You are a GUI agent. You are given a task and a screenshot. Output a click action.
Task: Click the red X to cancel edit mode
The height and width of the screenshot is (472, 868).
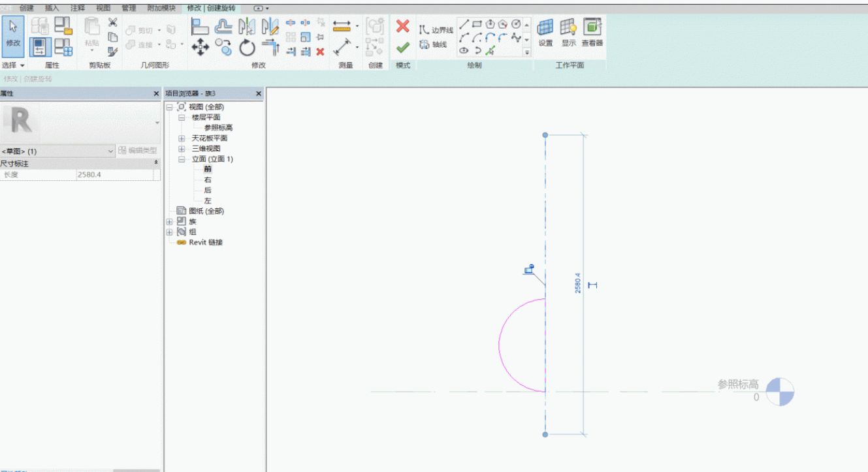(403, 26)
